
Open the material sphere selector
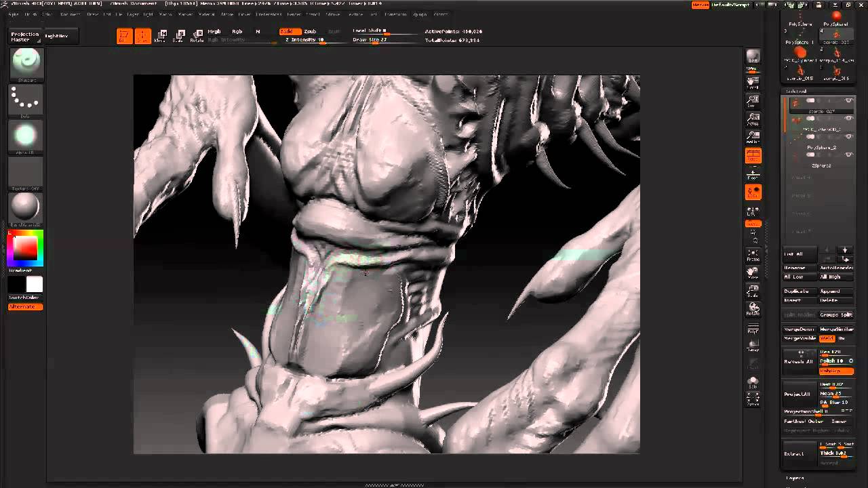point(26,210)
